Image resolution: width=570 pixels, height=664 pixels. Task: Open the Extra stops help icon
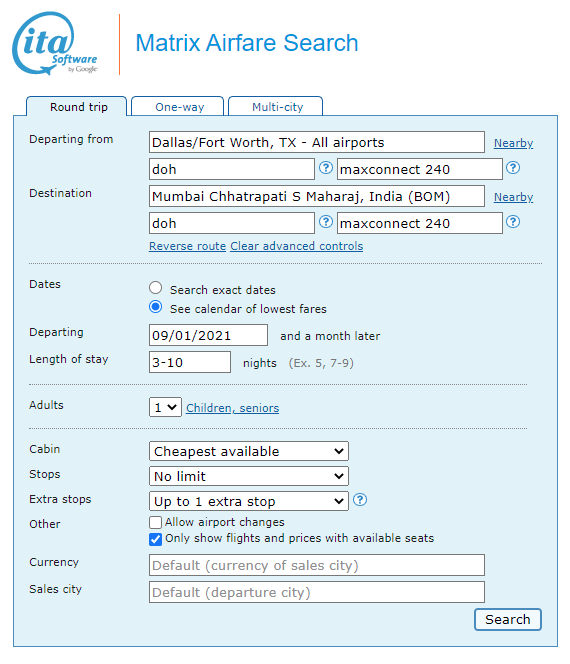(x=360, y=500)
